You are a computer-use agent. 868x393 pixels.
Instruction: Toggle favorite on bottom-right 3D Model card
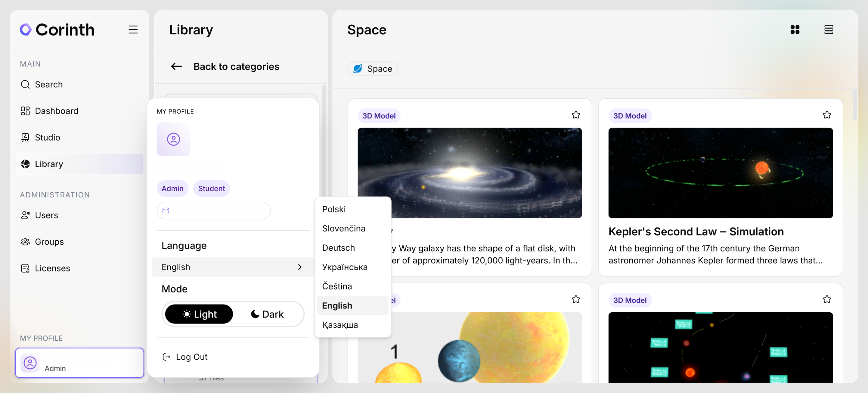tap(826, 299)
